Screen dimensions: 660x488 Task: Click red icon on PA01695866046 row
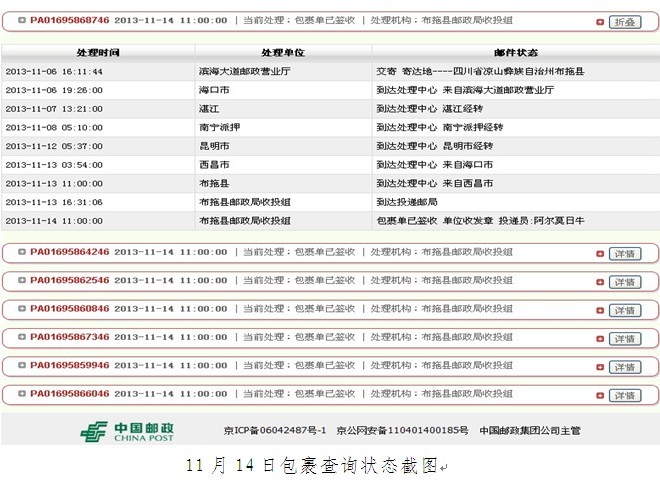(x=599, y=396)
